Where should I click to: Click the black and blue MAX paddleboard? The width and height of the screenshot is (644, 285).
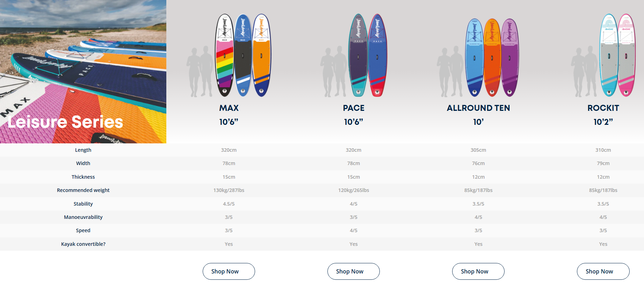(243, 56)
